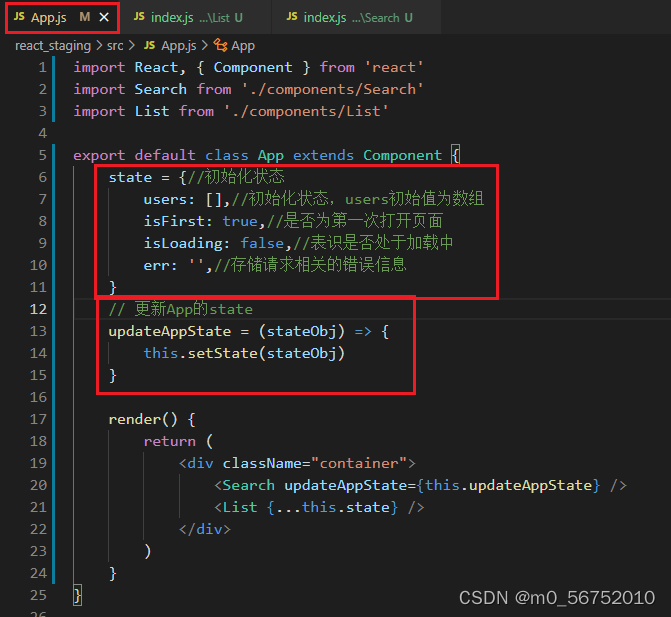Switch to the App.js editor tab
The height and width of the screenshot is (617, 671).
tap(62, 18)
